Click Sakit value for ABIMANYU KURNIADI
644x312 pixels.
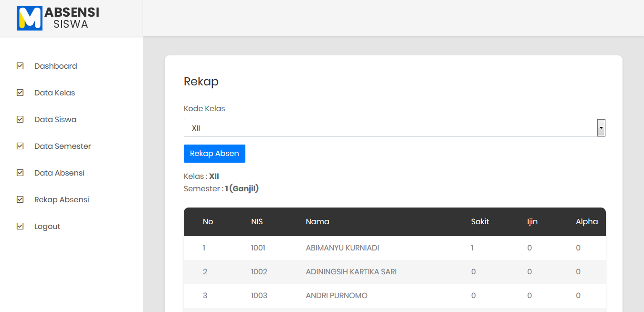[x=472, y=248]
